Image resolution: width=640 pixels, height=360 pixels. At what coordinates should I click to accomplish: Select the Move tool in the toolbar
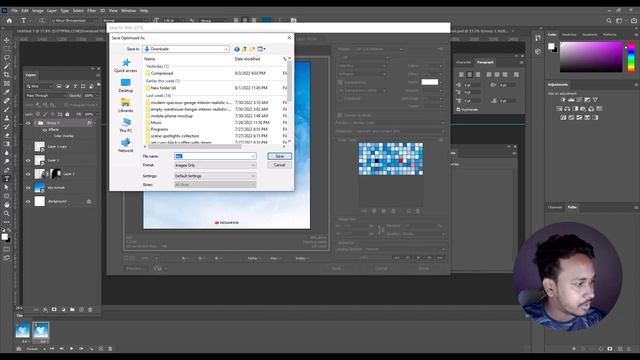pyautogui.click(x=7, y=40)
